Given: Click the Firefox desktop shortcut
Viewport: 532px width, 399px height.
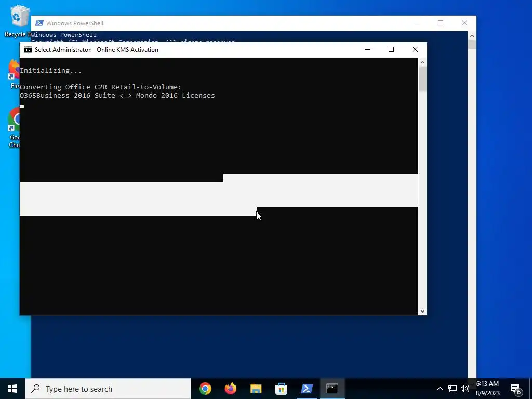Looking at the screenshot, I should point(14,74).
